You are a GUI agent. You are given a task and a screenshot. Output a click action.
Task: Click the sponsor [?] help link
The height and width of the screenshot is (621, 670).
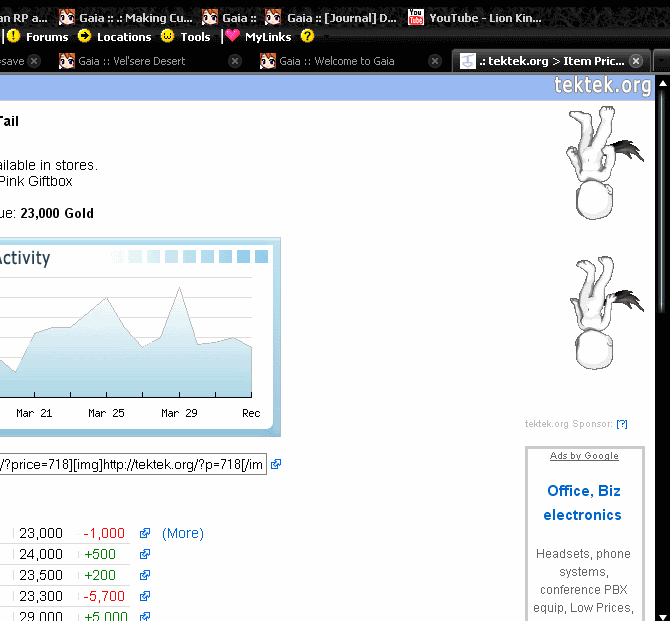(x=622, y=424)
